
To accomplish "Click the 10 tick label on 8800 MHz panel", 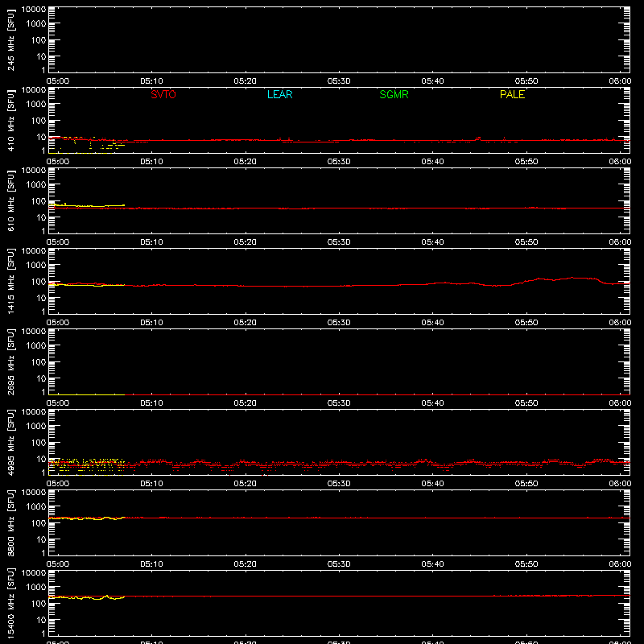I will 41,539.
